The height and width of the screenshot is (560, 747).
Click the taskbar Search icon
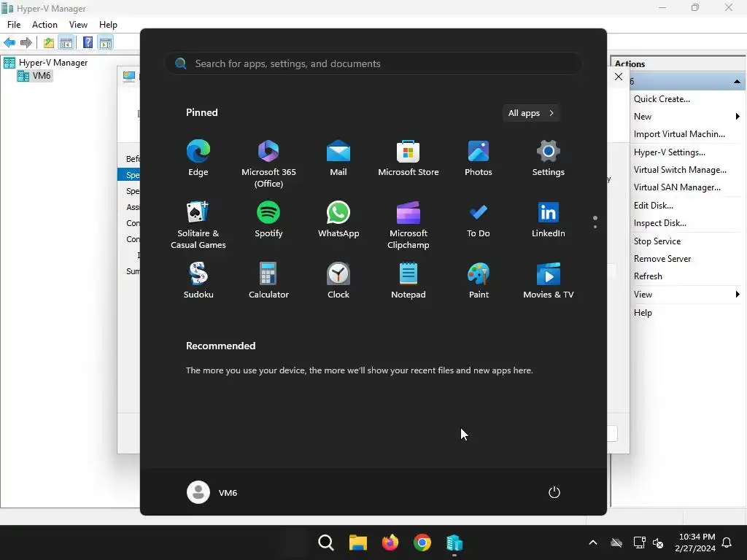point(326,542)
